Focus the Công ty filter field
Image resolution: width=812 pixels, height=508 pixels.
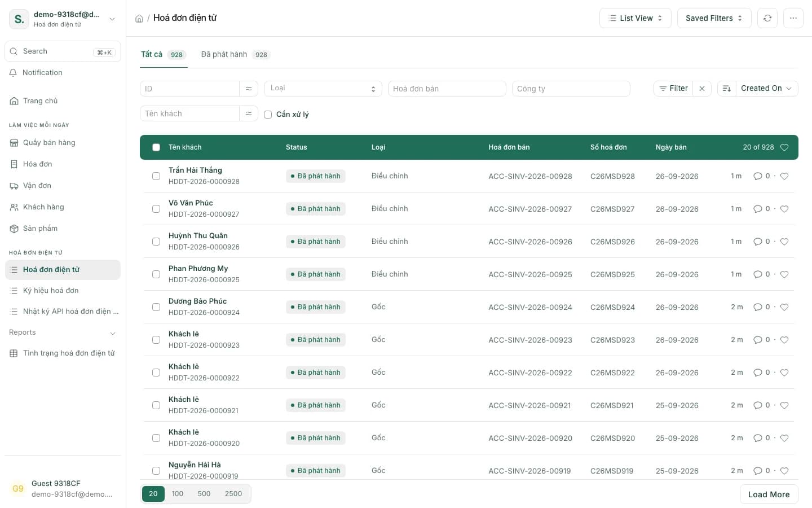pos(571,89)
